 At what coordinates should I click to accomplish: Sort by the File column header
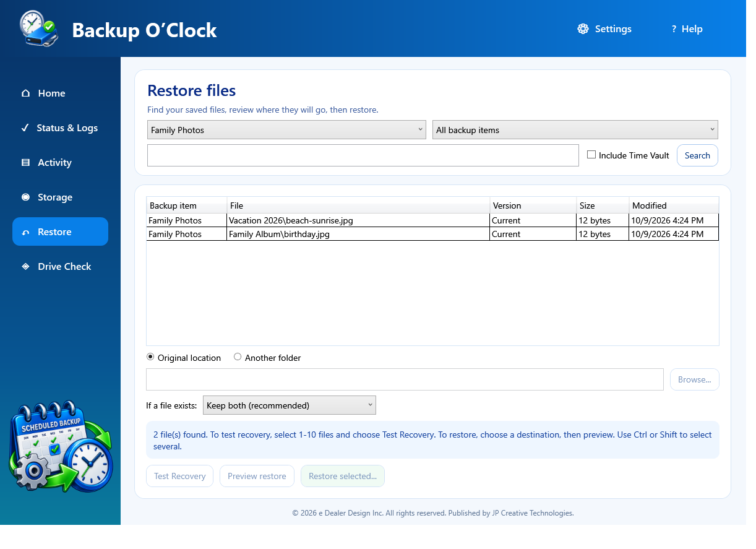pyautogui.click(x=358, y=205)
